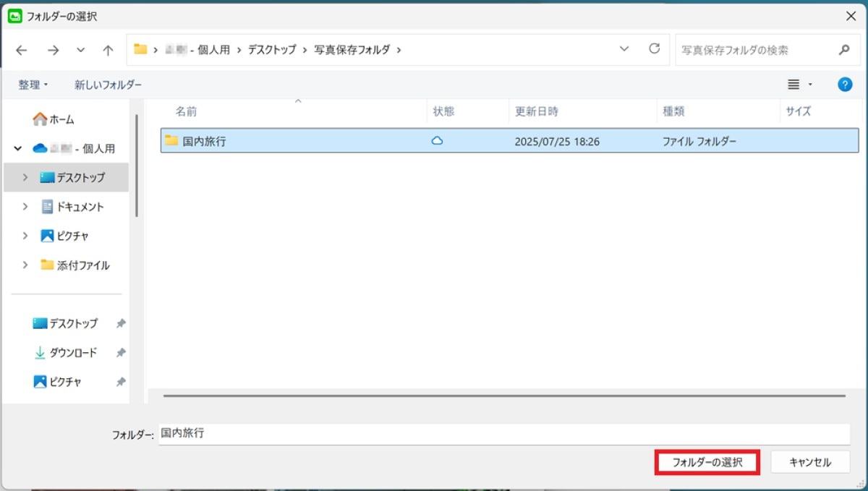The image size is (868, 491).
Task: Click the フォルダー name input field
Action: [503, 434]
